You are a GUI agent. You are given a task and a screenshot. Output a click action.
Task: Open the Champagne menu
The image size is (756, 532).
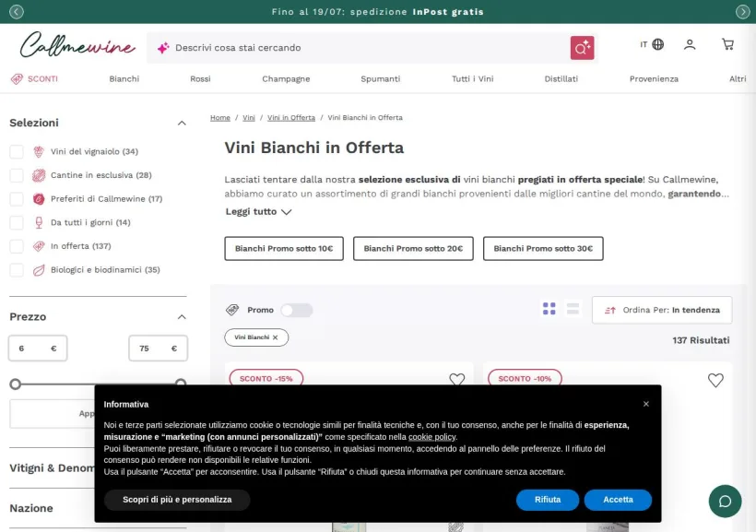286,78
